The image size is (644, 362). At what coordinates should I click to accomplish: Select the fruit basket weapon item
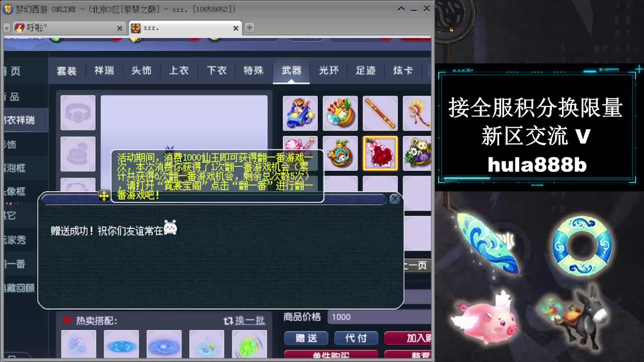coord(340,113)
